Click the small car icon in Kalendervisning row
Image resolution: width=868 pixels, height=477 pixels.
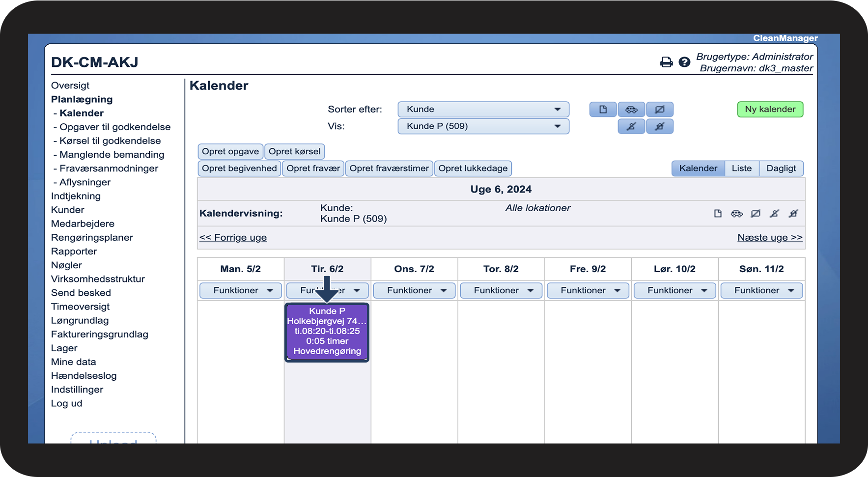click(x=736, y=214)
